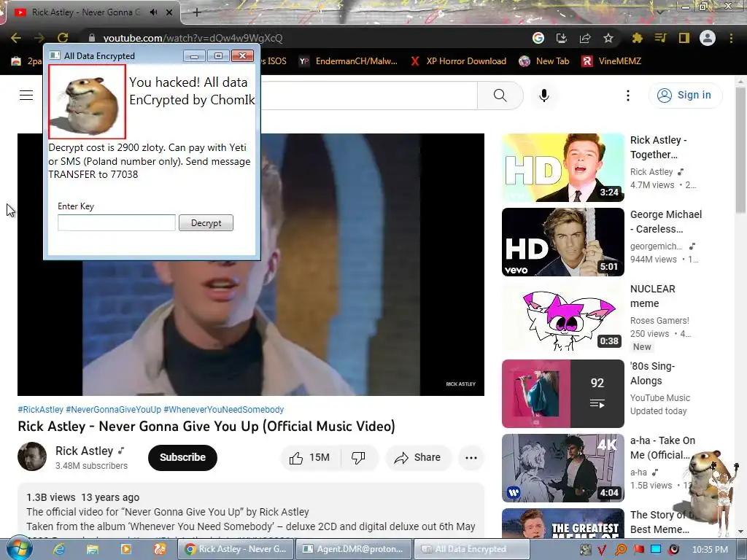The image size is (747, 560).
Task: Open the Chrome extensions puzzle icon
Action: coord(637,38)
